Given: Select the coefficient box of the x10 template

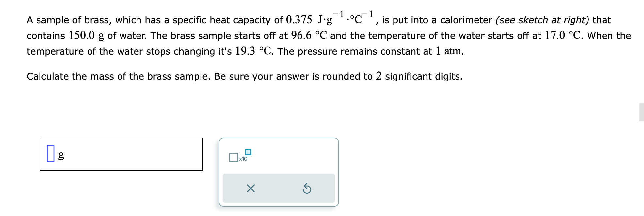Looking at the screenshot, I should (234, 158).
